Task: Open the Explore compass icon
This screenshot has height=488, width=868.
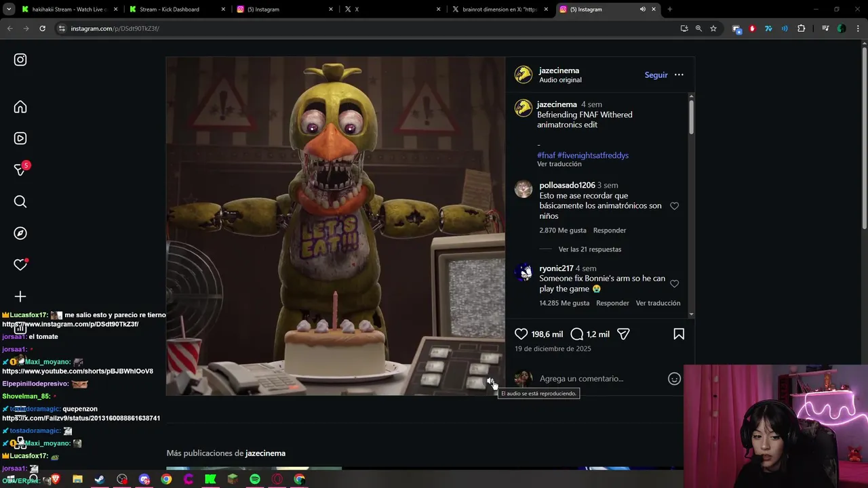Action: 20,233
